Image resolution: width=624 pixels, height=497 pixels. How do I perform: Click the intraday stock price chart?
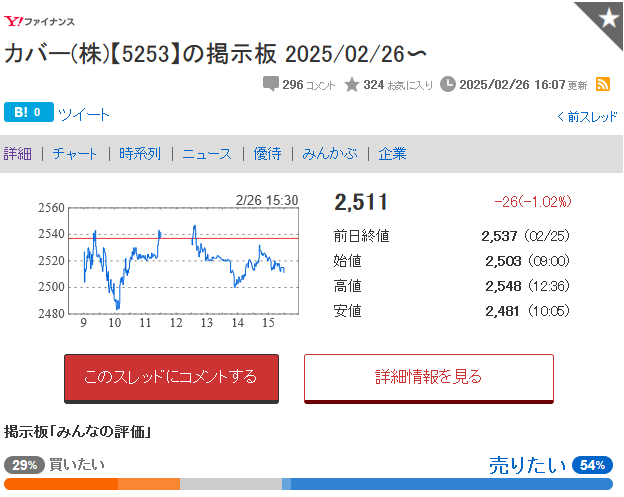(169, 261)
